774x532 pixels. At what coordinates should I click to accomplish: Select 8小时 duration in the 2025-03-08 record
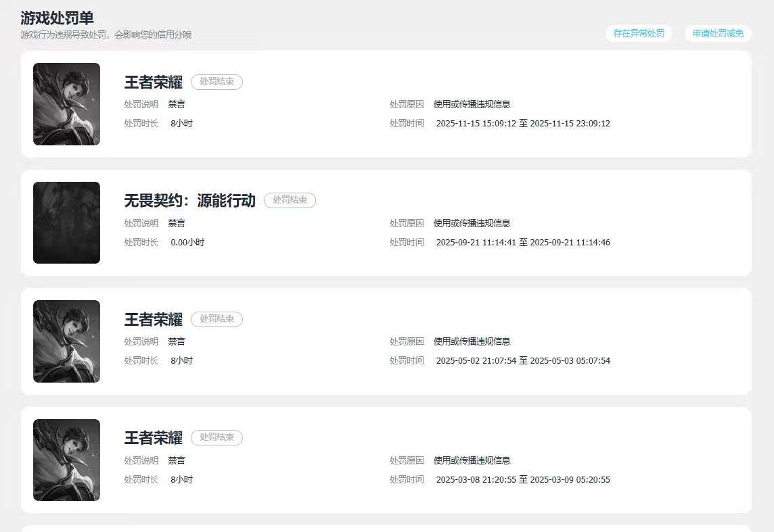[x=181, y=479]
